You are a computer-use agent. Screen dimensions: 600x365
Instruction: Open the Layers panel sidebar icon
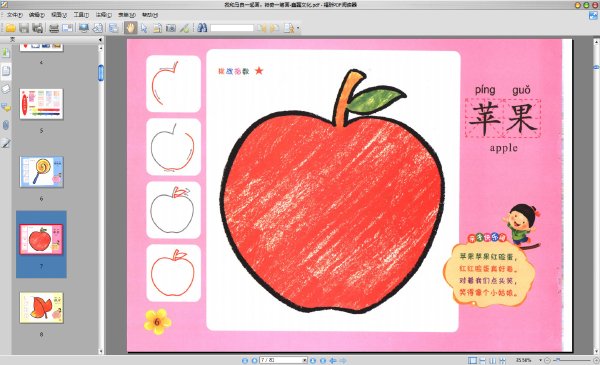[x=6, y=89]
